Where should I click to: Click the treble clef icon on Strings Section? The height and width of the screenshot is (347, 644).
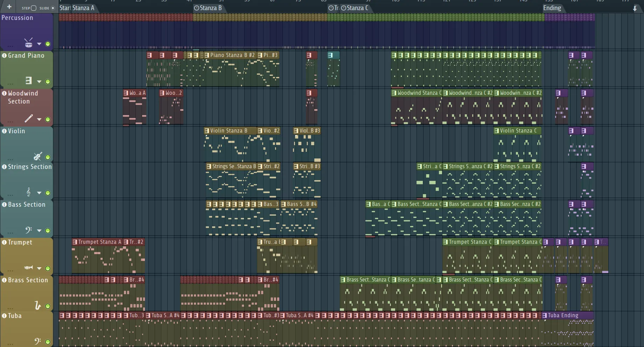tap(28, 192)
